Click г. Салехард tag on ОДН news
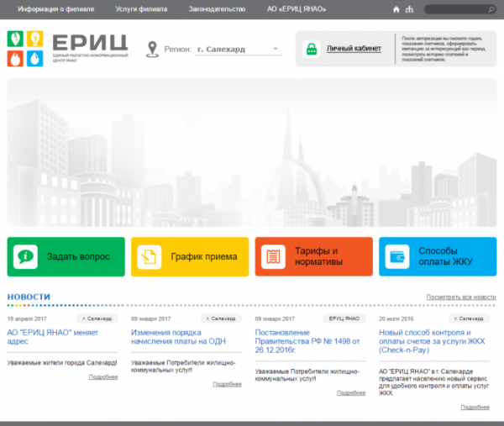This screenshot has height=426, width=504. pos(221,318)
